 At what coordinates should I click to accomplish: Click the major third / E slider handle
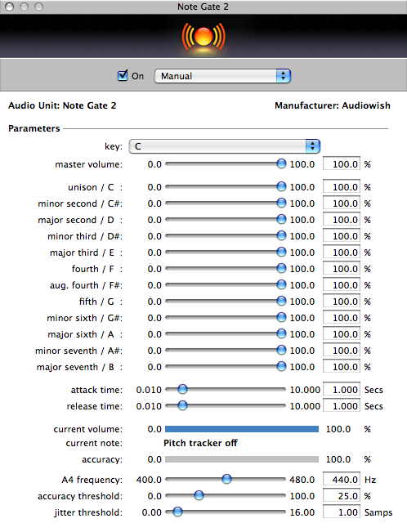(x=281, y=252)
